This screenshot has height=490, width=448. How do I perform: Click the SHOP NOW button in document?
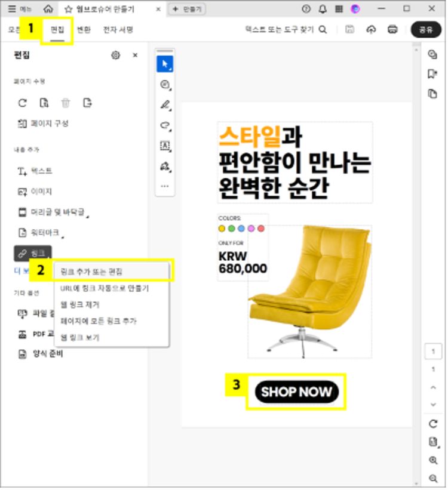point(297,392)
